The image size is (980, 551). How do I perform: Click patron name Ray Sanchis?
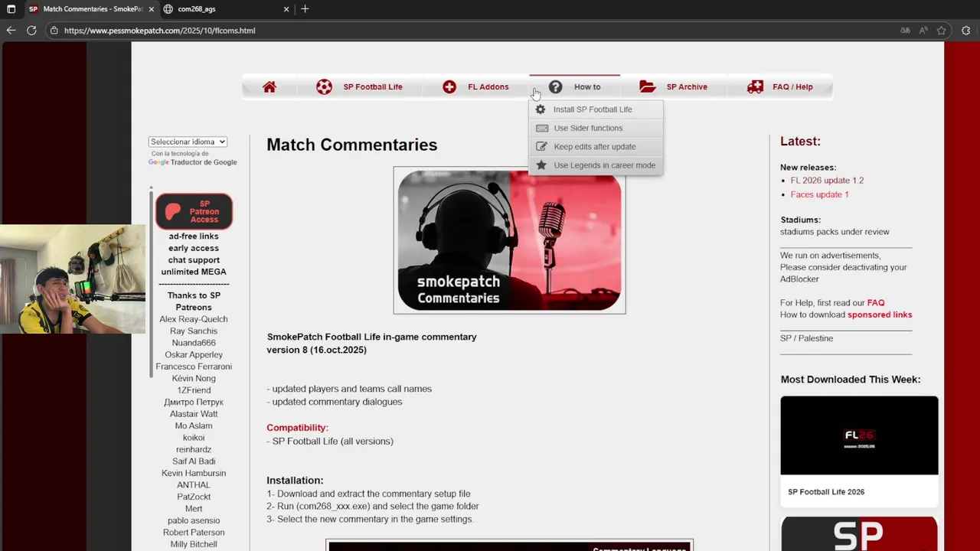coord(194,331)
